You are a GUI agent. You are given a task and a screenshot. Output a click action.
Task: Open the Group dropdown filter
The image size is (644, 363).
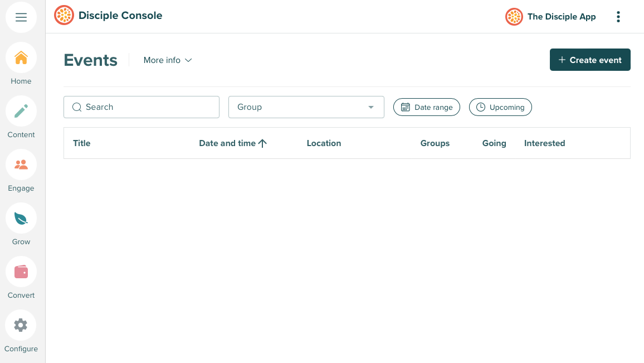[306, 107]
